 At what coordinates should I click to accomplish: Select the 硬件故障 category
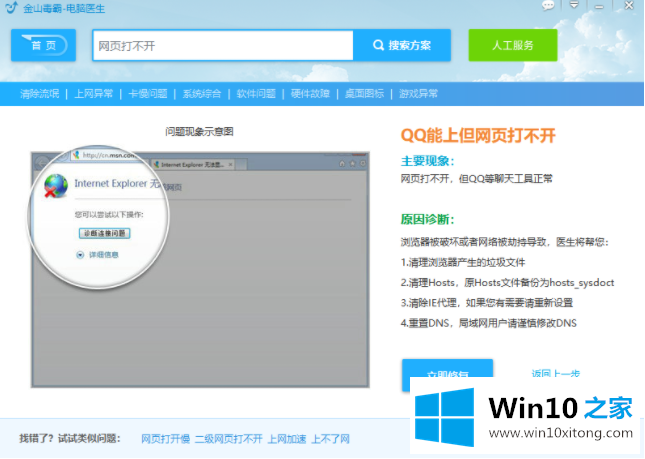pos(310,94)
